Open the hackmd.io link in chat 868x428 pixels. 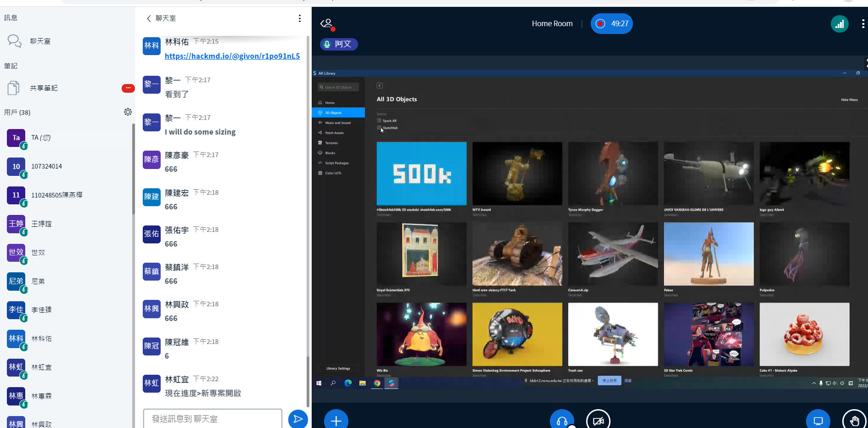click(x=232, y=56)
